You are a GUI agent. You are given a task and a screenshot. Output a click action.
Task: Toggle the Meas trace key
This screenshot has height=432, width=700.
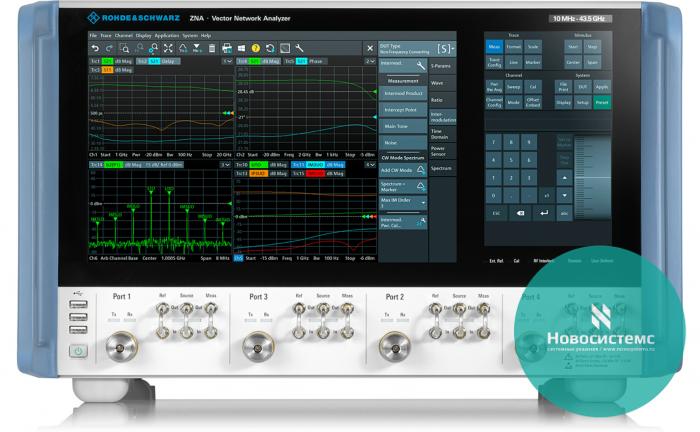pyautogui.click(x=494, y=46)
